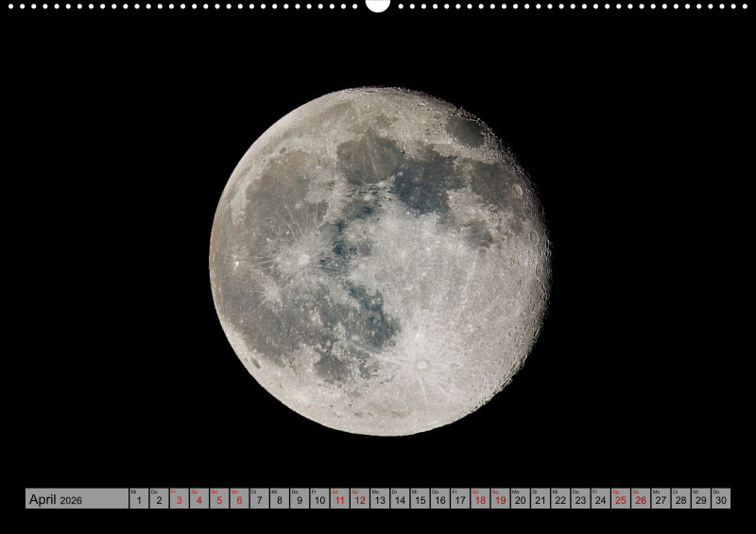Select day 23 in calendar row
This screenshot has height=534, width=756.
point(580,499)
